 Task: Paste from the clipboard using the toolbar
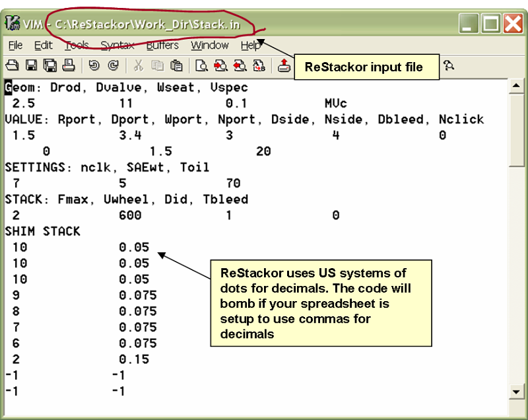click(x=176, y=65)
